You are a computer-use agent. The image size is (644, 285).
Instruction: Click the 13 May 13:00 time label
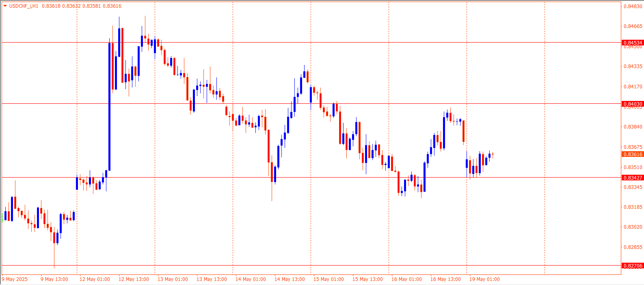coord(212,279)
